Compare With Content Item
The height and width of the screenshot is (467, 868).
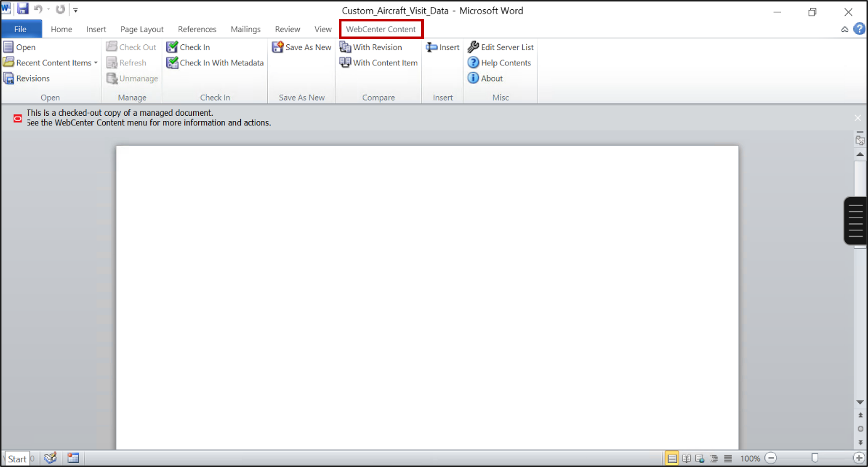[385, 63]
